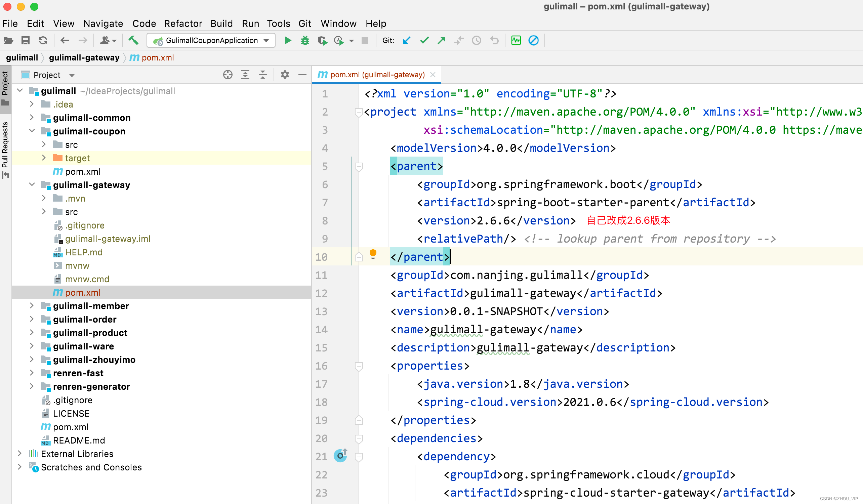Click pom.xml in the breadcrumb

152,57
